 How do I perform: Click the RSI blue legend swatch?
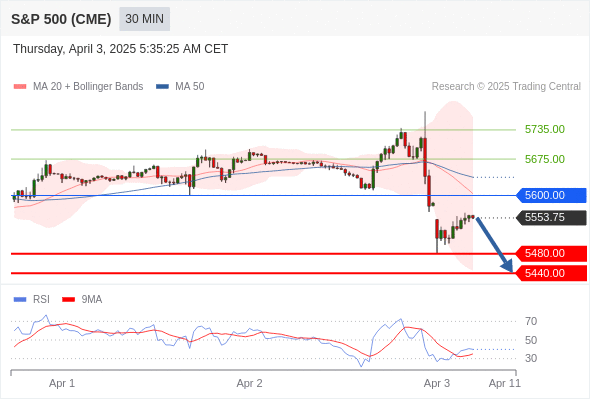(x=20, y=300)
